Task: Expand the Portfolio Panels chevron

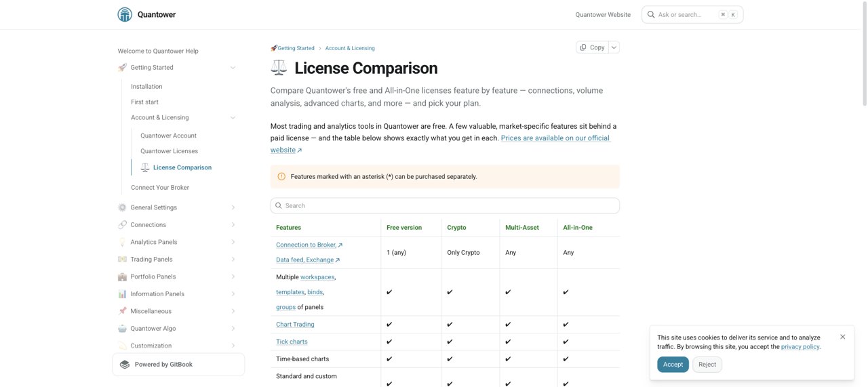Action: click(233, 277)
